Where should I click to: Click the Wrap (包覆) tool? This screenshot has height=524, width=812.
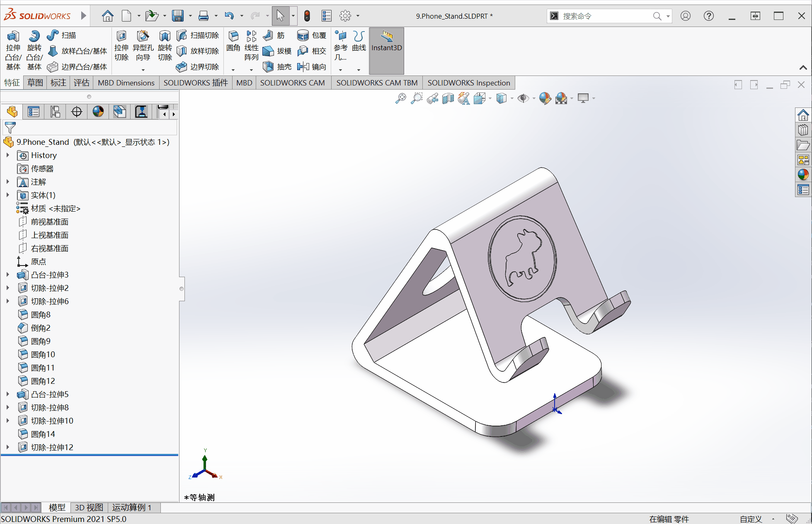click(312, 35)
